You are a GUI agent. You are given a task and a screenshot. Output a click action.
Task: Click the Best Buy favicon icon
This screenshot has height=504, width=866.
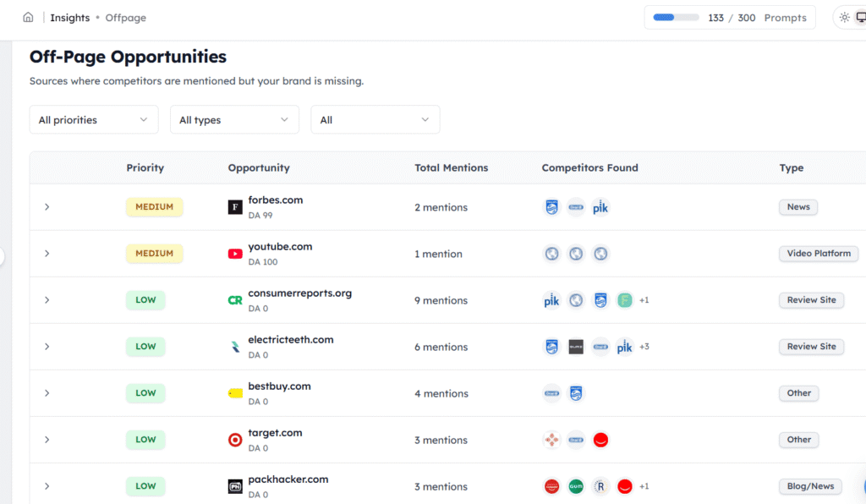(x=235, y=392)
